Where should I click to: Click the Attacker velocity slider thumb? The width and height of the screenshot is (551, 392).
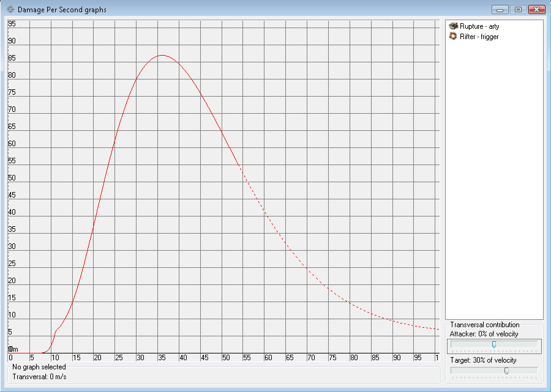point(494,345)
